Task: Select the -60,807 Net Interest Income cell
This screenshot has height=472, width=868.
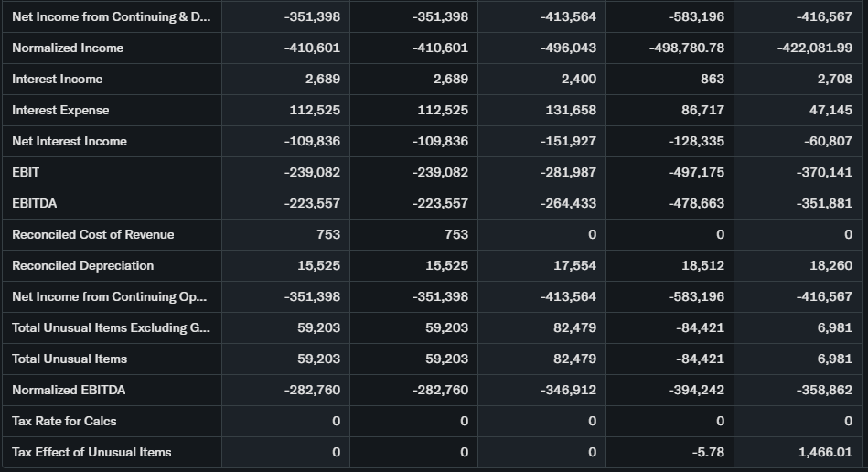Action: pos(829,141)
